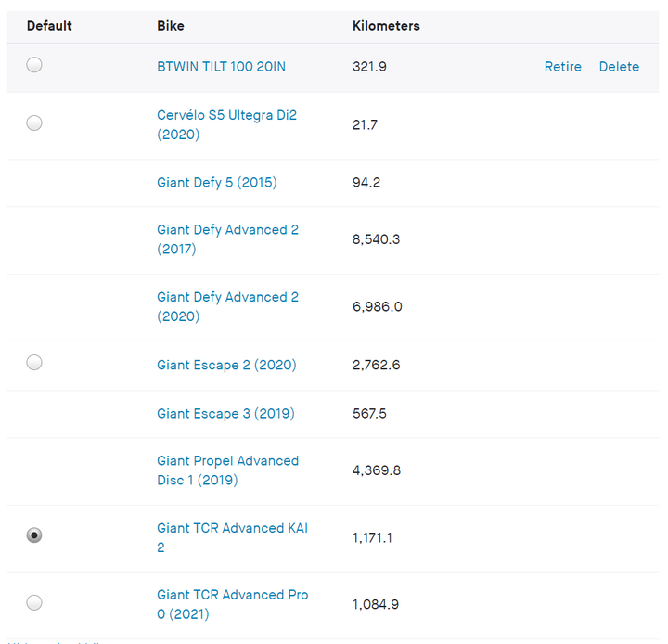Click the 1,171.1 kilometers value
This screenshot has width=668, height=644.
coord(372,538)
